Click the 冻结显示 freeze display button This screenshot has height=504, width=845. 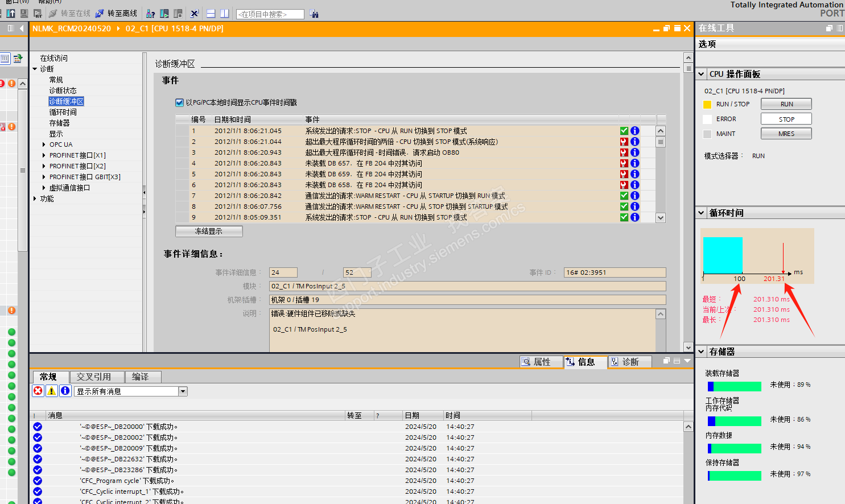point(209,231)
